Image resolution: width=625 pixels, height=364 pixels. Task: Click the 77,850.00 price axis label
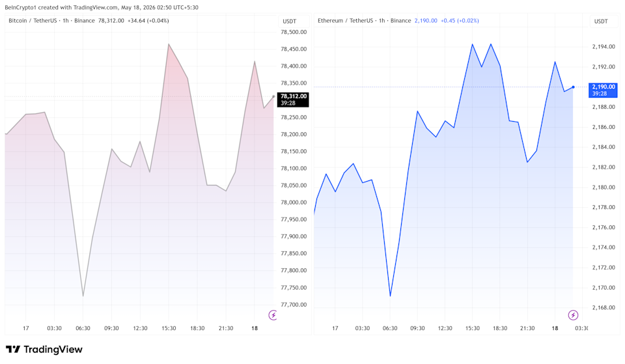pyautogui.click(x=294, y=253)
